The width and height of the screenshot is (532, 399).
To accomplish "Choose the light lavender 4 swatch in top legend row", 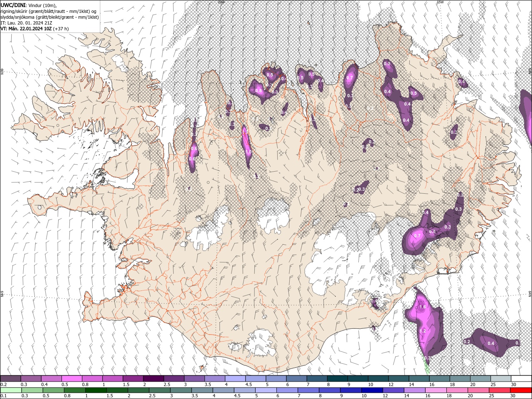I will (x=235, y=379).
